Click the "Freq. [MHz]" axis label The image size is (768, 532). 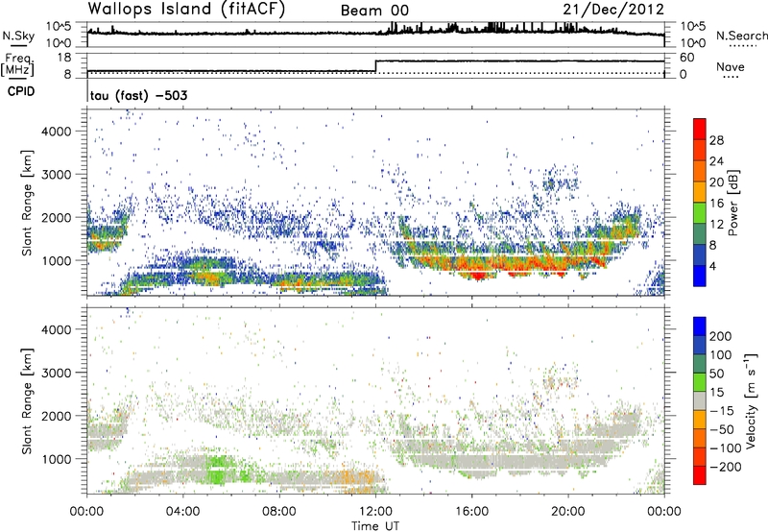pos(18,65)
